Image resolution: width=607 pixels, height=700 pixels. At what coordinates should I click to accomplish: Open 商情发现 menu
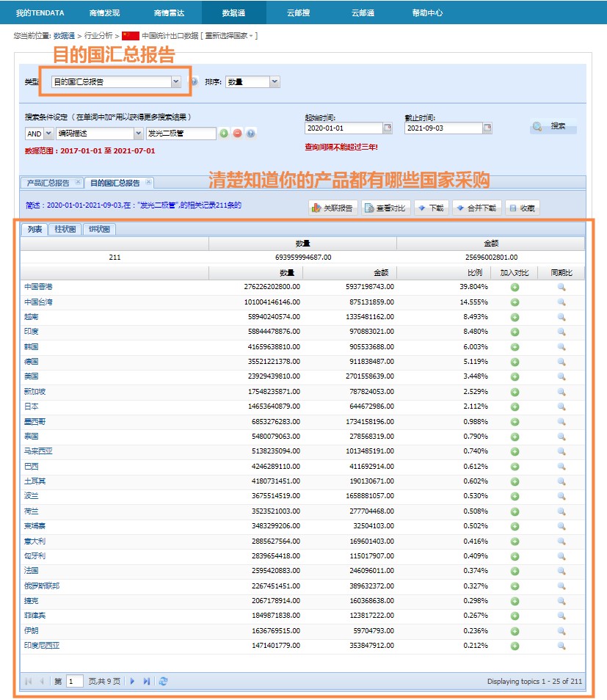(x=104, y=12)
